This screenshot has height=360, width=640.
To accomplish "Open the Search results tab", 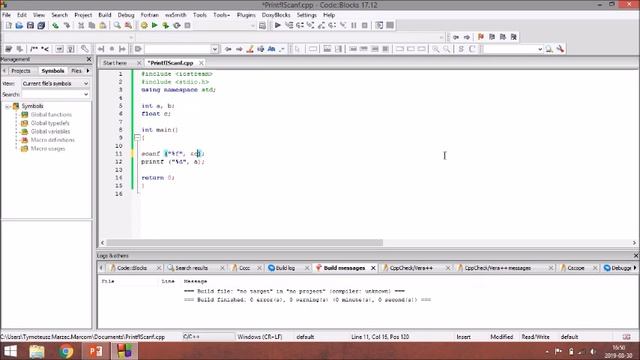I will [191, 268].
